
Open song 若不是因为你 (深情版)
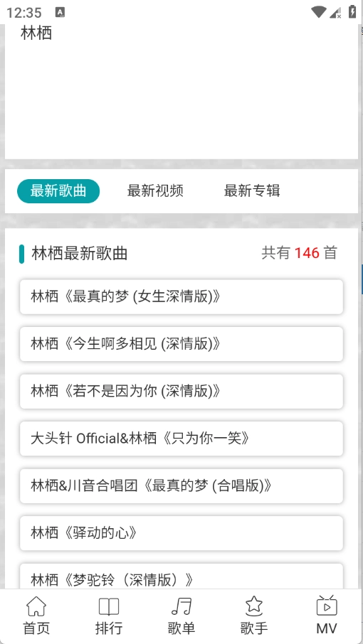181,392
